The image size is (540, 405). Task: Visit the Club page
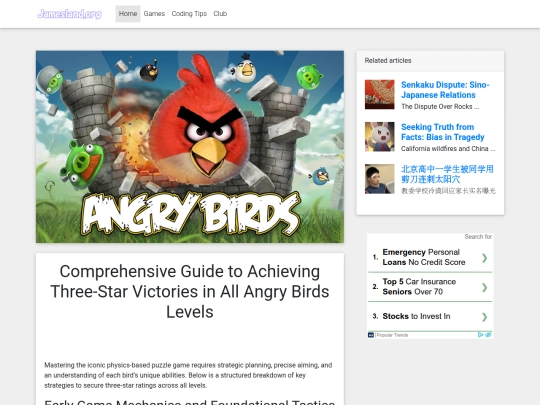click(220, 14)
